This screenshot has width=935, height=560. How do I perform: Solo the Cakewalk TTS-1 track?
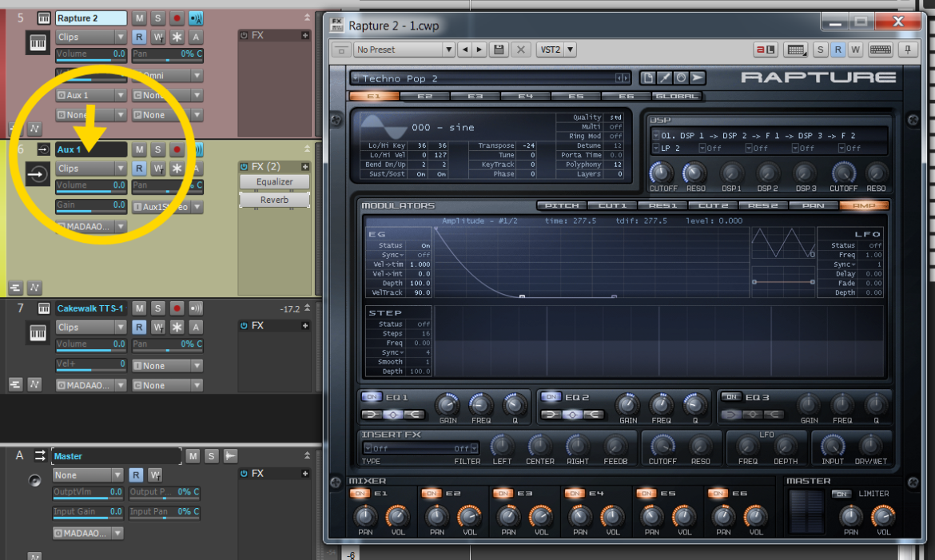click(x=157, y=308)
